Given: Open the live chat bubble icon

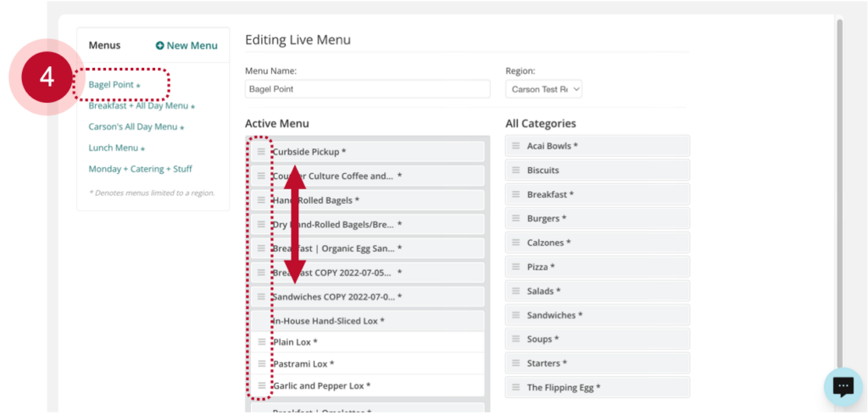Looking at the screenshot, I should coord(843,387).
